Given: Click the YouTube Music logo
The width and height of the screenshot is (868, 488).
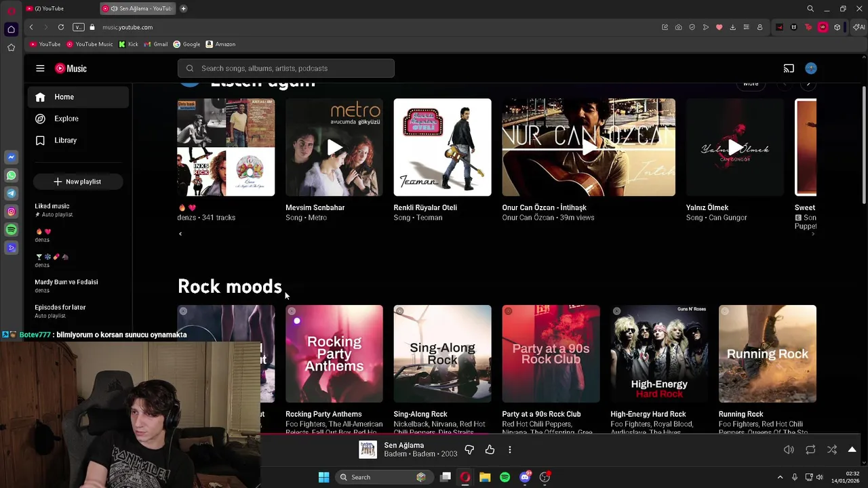Looking at the screenshot, I should tap(71, 68).
